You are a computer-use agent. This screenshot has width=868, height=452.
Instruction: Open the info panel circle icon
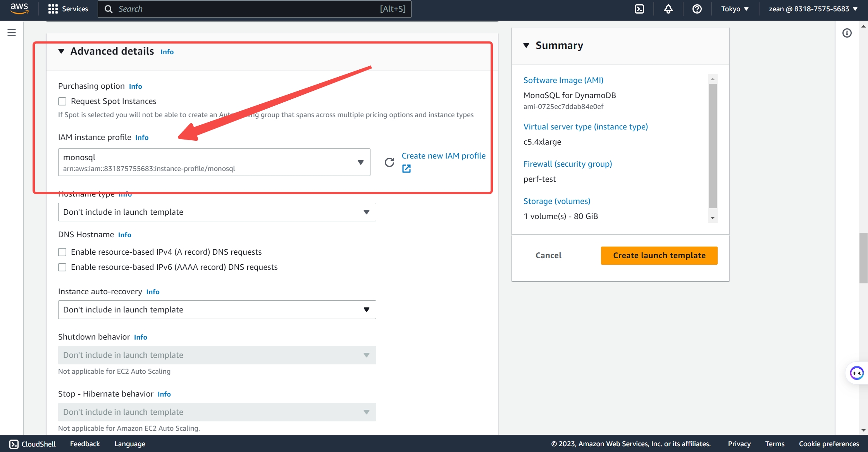(x=847, y=33)
